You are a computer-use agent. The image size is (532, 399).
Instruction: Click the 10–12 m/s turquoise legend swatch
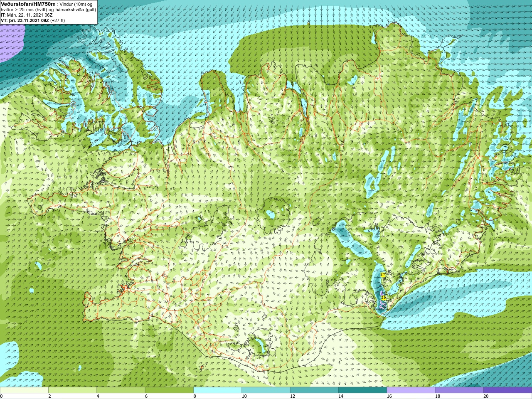pyautogui.click(x=266, y=390)
